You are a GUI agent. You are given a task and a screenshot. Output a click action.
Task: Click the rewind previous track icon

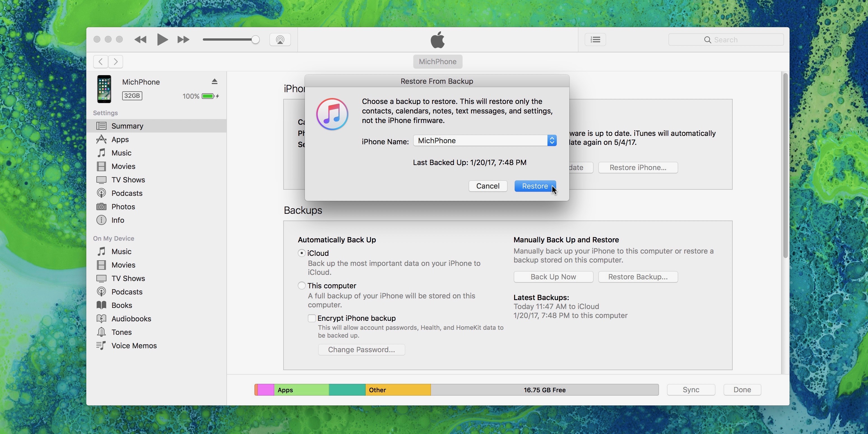coord(141,40)
